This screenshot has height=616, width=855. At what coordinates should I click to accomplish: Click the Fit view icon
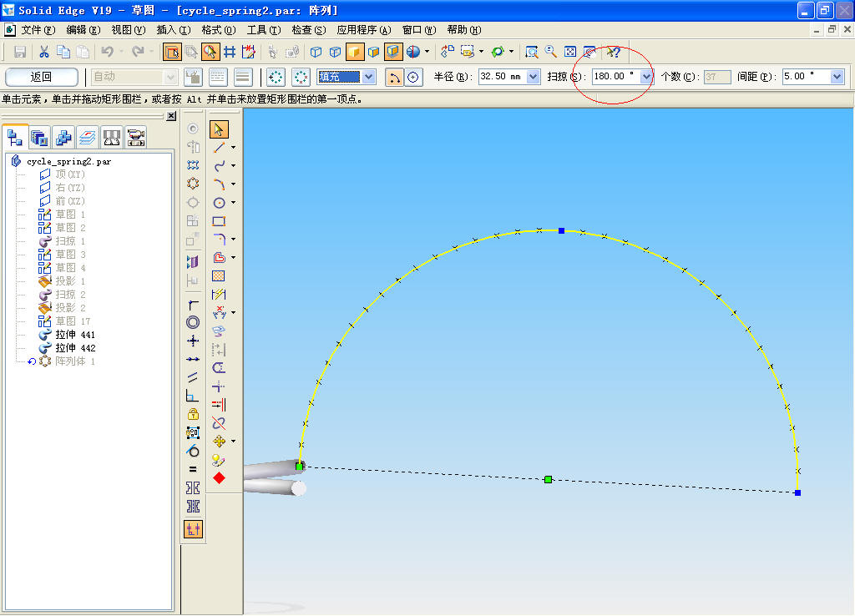pyautogui.click(x=569, y=52)
